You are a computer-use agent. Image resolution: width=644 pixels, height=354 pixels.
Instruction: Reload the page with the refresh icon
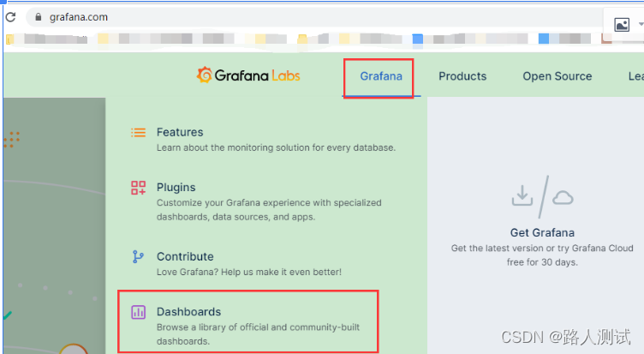pos(10,17)
